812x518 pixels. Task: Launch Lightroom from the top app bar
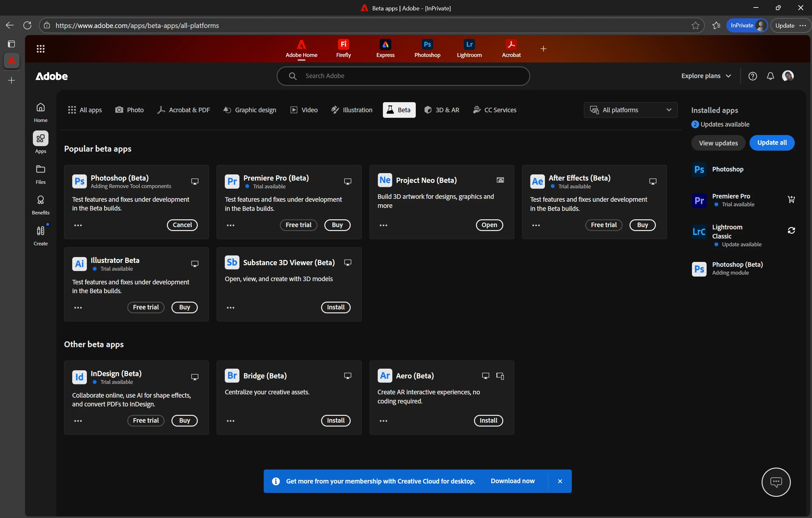469,48
